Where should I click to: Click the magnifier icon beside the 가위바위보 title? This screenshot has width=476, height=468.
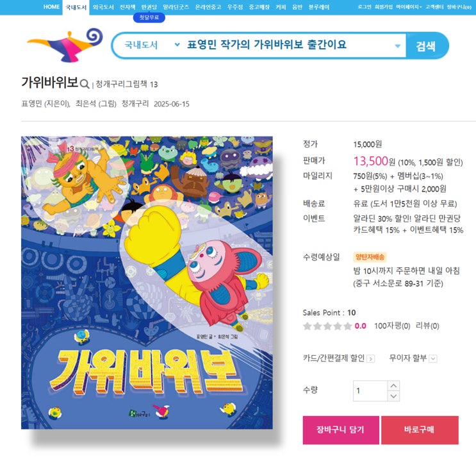[85, 83]
